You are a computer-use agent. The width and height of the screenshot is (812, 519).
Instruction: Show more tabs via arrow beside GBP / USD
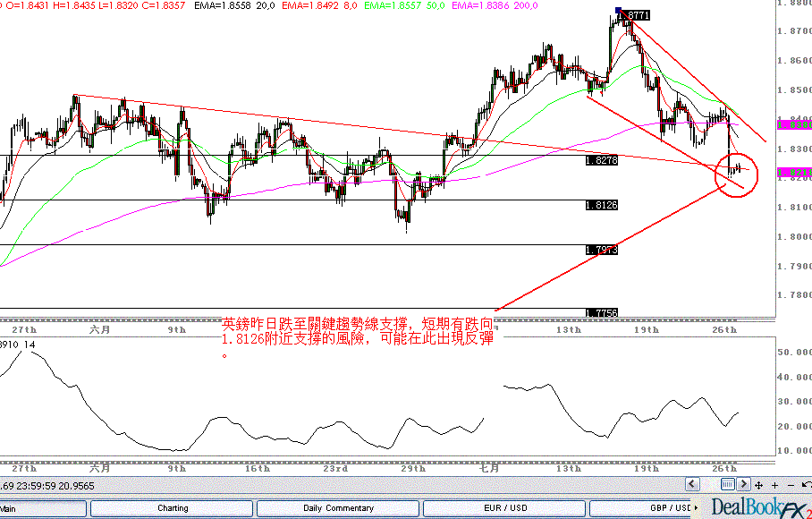coord(696,508)
